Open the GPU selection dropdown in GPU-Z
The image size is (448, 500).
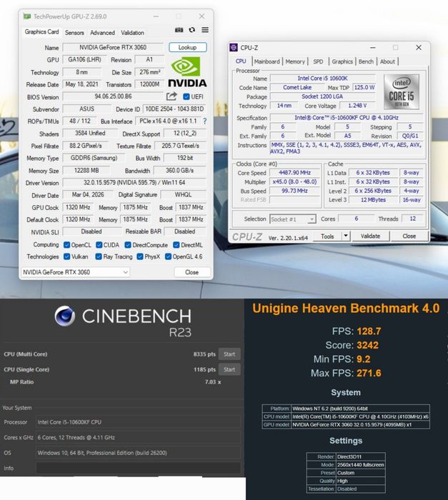[75, 272]
